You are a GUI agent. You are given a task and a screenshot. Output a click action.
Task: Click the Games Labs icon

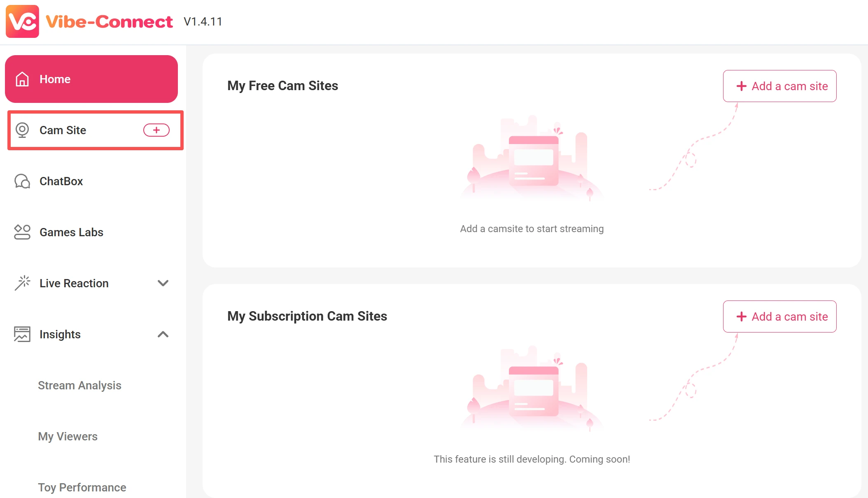point(22,232)
